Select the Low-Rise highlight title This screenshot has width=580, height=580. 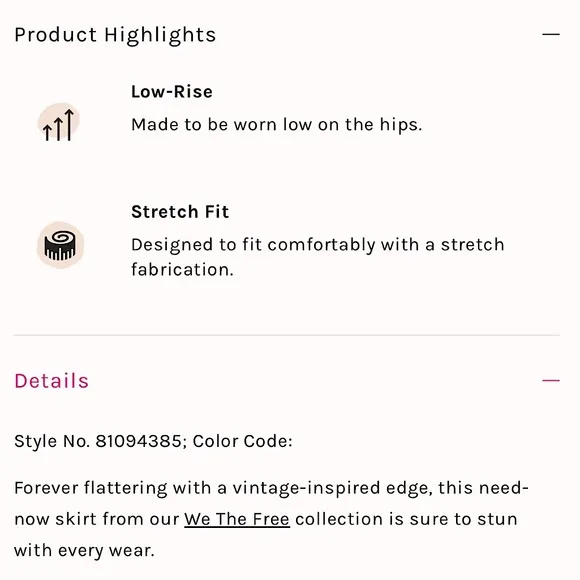click(172, 92)
